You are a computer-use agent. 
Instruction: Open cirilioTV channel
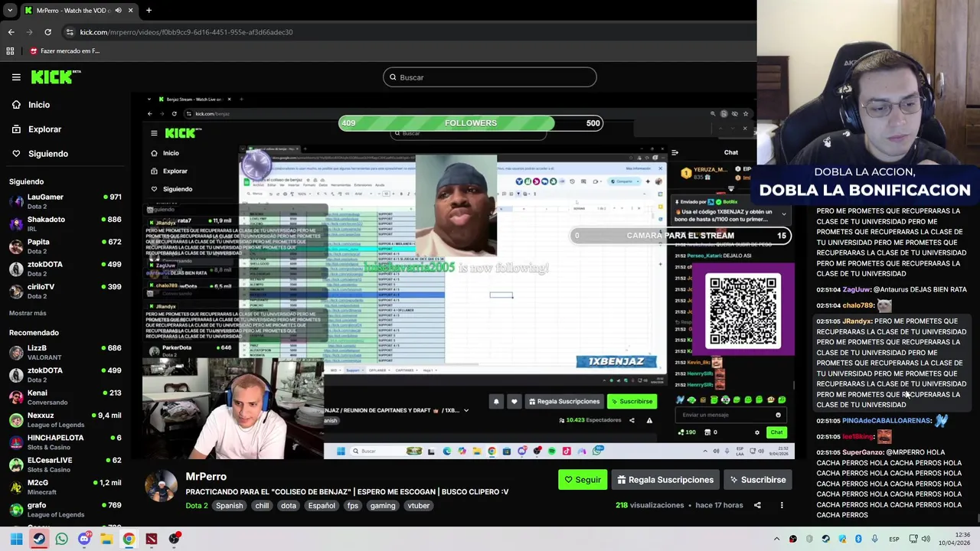coord(65,291)
